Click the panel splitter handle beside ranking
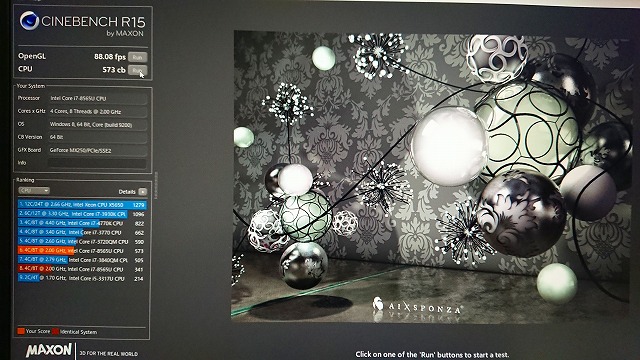640x360 pixels. pyautogui.click(x=156, y=186)
